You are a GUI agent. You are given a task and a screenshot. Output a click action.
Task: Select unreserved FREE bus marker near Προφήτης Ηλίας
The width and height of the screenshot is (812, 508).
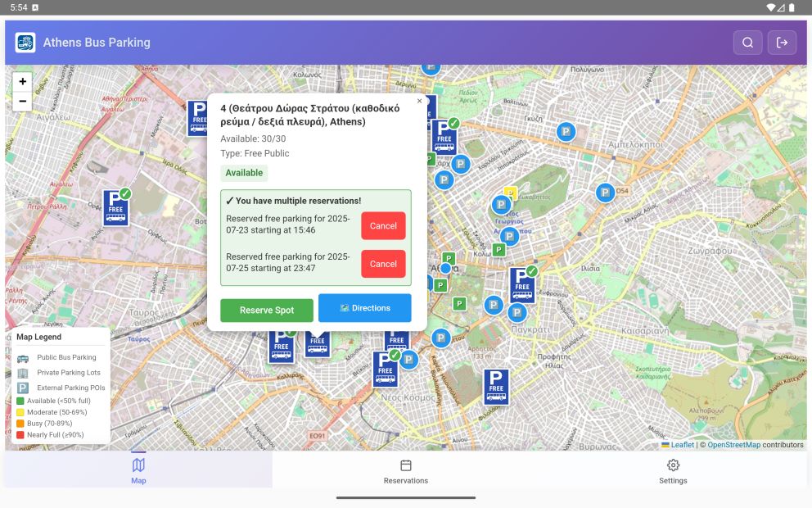click(496, 388)
